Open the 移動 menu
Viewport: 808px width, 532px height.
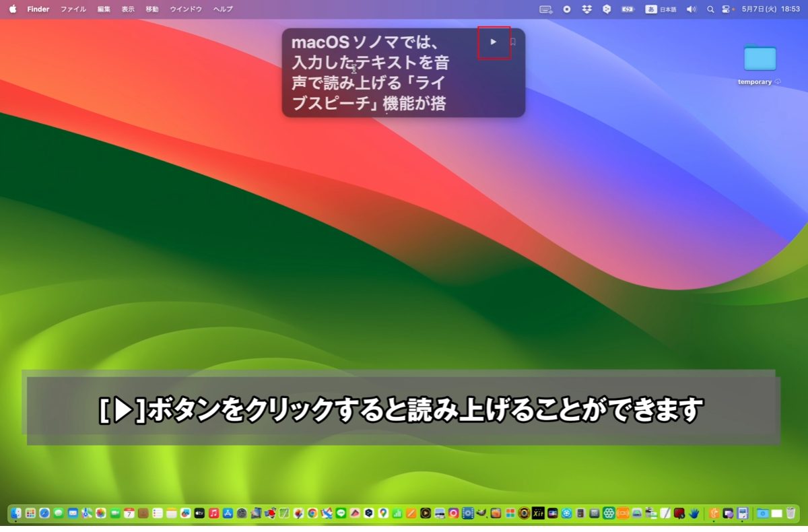(x=152, y=9)
